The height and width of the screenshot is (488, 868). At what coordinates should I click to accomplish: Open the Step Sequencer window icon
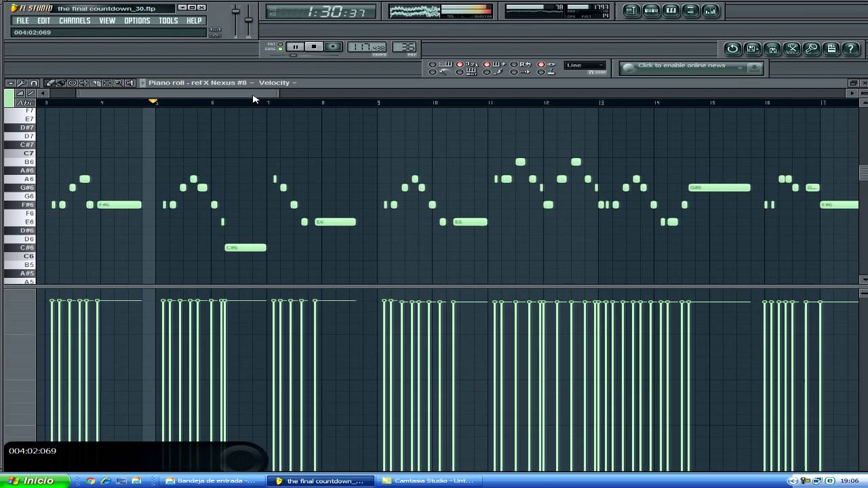(651, 10)
